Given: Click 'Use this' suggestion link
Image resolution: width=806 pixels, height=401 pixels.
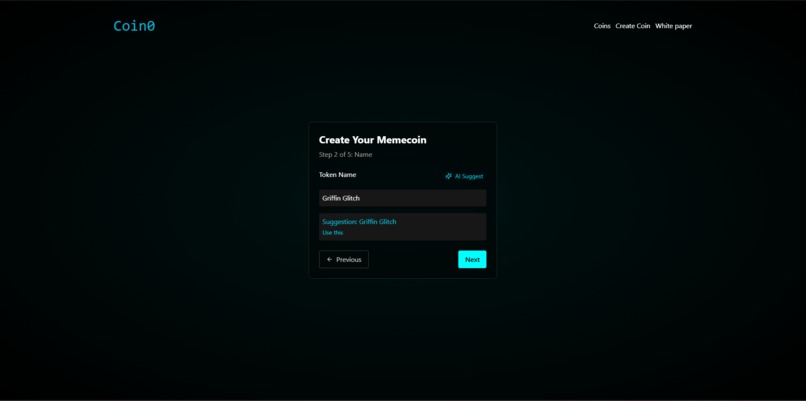Looking at the screenshot, I should pyautogui.click(x=333, y=232).
